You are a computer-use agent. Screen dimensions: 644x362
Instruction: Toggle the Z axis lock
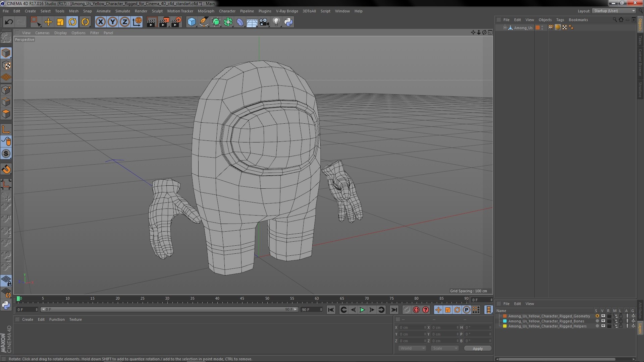point(125,22)
